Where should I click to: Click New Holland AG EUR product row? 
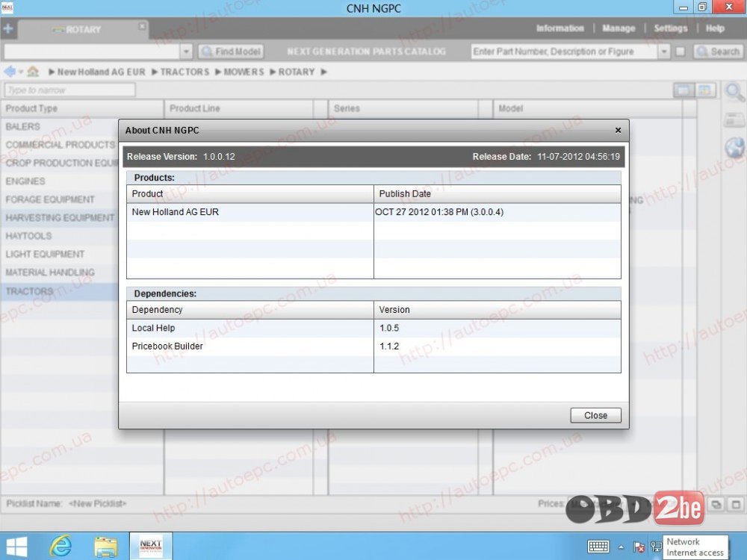click(x=373, y=212)
